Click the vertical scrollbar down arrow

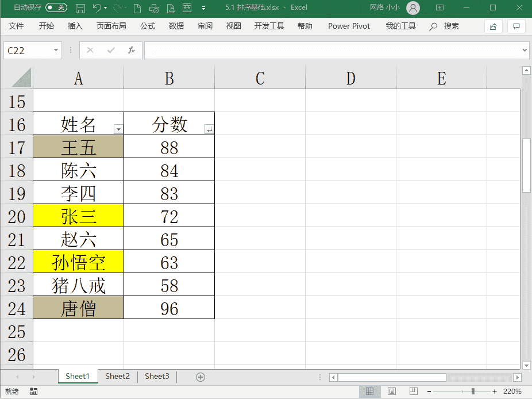click(x=526, y=366)
